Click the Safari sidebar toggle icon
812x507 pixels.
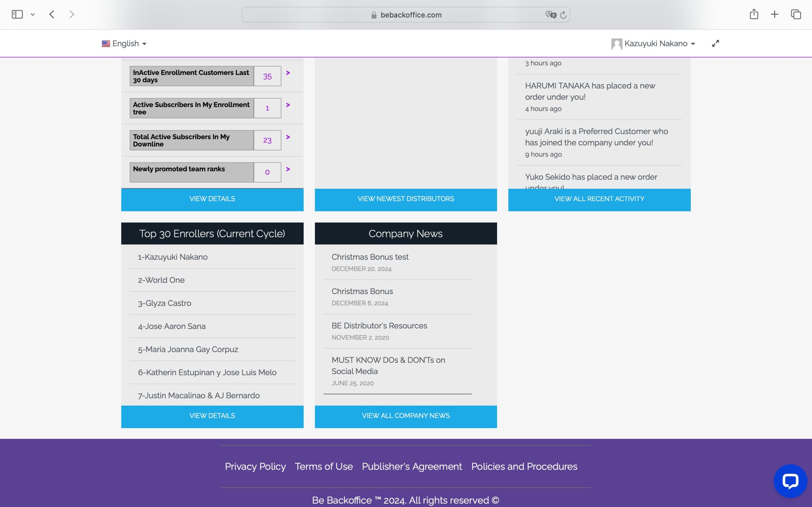[x=17, y=15]
